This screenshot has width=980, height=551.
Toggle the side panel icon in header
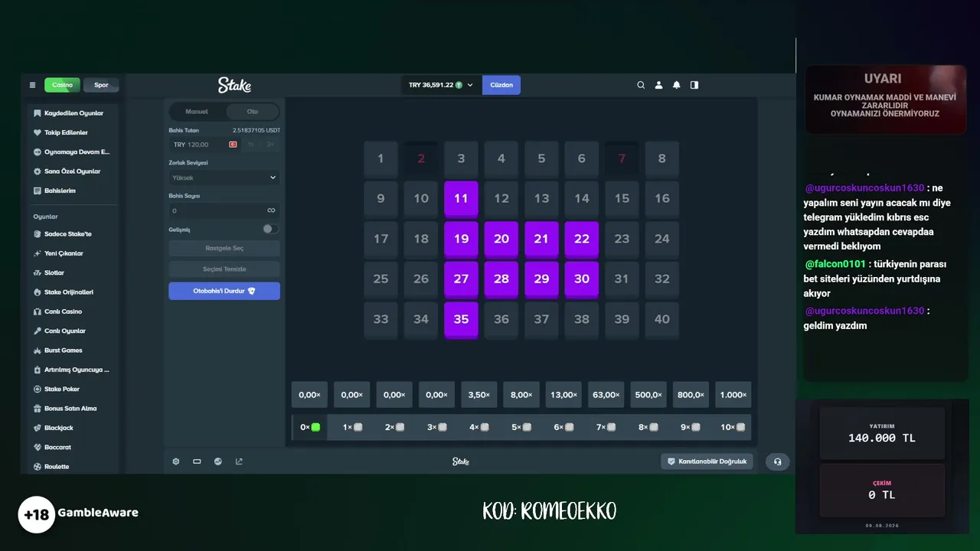tap(694, 85)
